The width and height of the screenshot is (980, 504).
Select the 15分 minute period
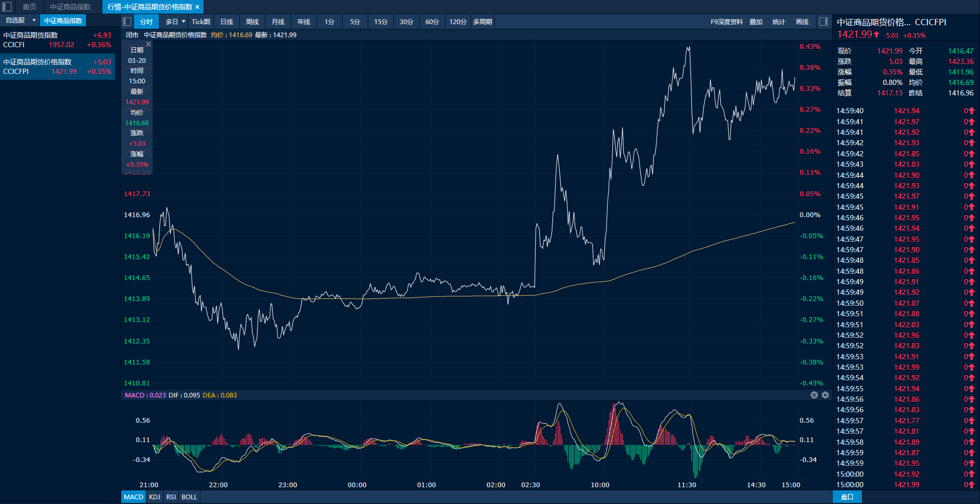pos(381,22)
